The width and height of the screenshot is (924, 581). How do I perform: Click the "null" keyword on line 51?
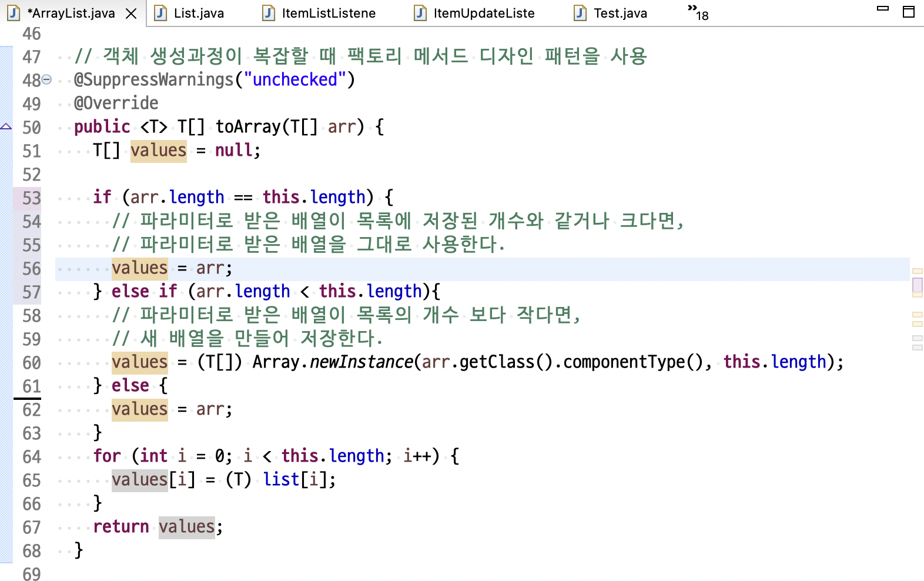(233, 150)
